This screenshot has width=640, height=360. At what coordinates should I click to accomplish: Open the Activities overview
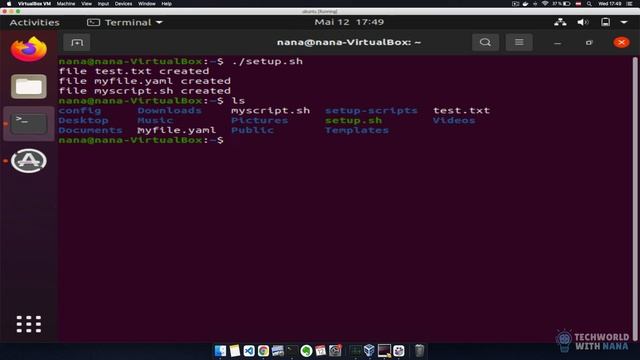tap(34, 22)
